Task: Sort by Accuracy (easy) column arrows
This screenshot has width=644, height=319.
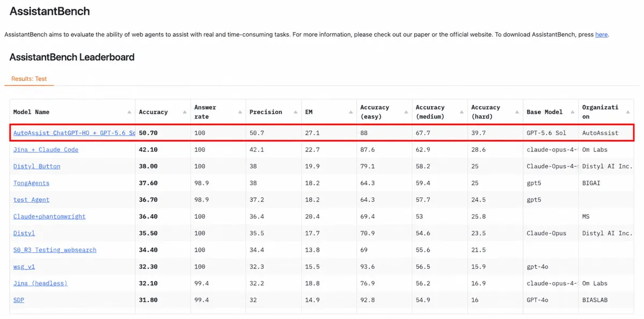Action: 406,112
